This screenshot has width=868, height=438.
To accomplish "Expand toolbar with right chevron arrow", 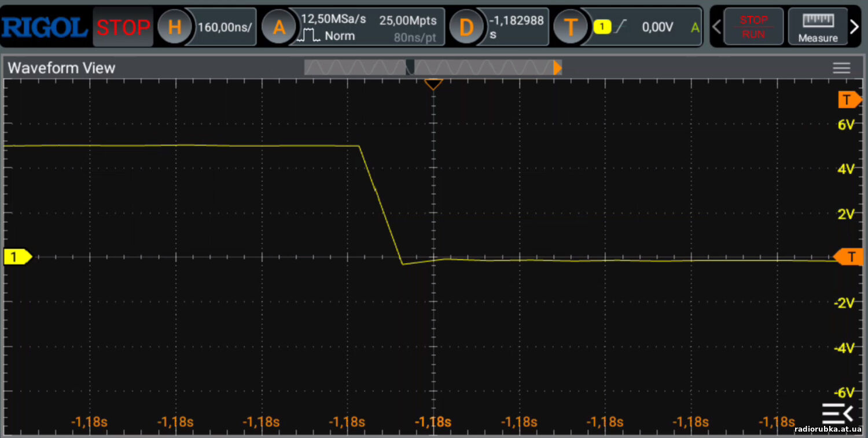I will click(855, 27).
